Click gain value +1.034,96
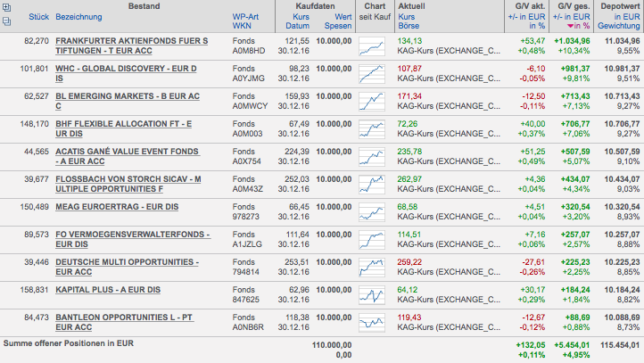The width and height of the screenshot is (644, 363). coord(572,41)
